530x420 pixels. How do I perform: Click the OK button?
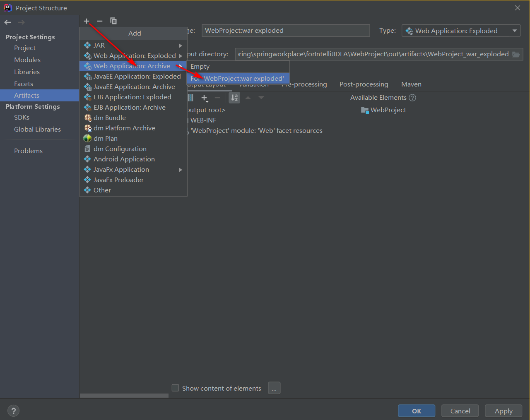coord(417,411)
